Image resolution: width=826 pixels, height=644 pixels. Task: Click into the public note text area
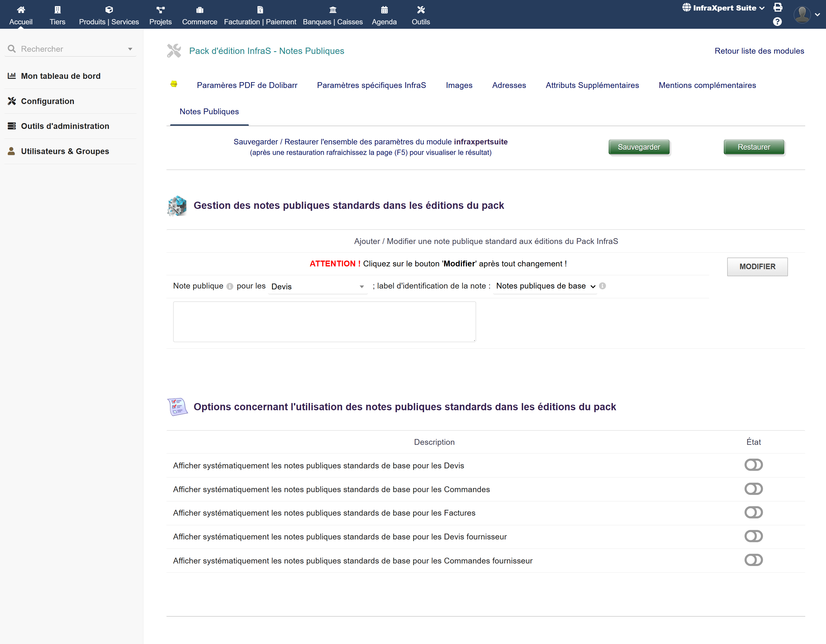coord(324,322)
